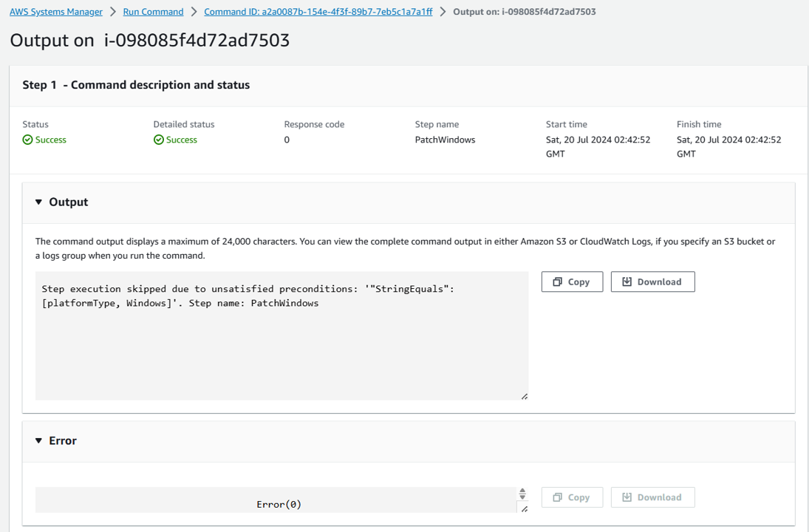Click the Error box scroll up arrow
This screenshot has width=809, height=532.
pos(522,491)
